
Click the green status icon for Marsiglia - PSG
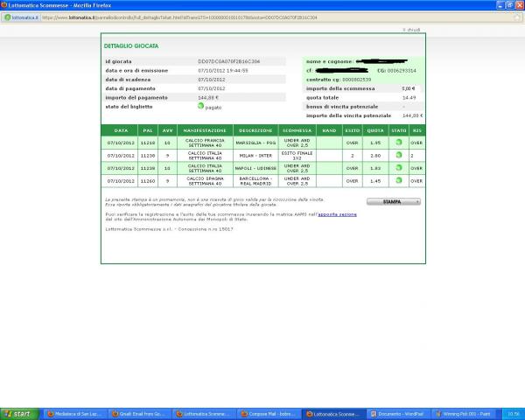click(x=399, y=143)
